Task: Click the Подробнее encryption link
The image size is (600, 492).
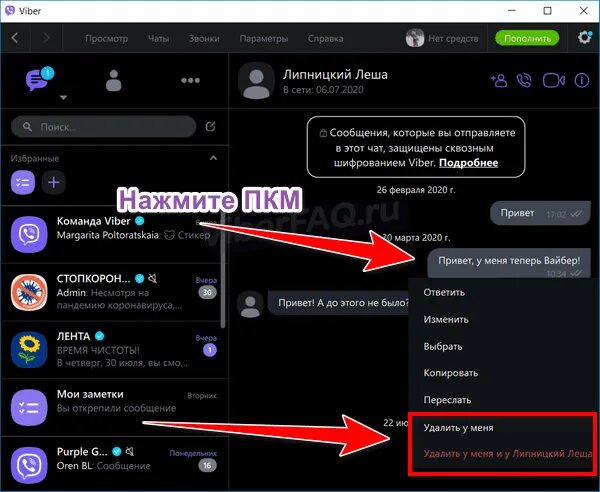Action: [468, 163]
